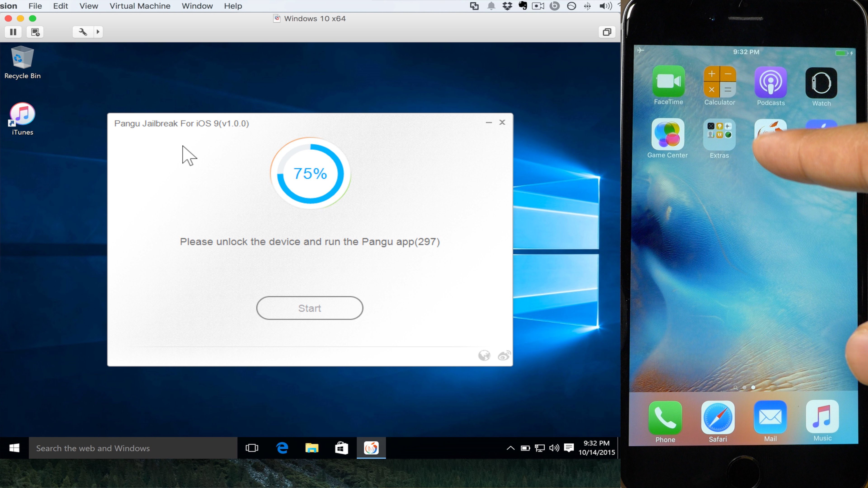Launch Microsoft Edge from taskbar
This screenshot has height=488, width=868.
tap(282, 448)
